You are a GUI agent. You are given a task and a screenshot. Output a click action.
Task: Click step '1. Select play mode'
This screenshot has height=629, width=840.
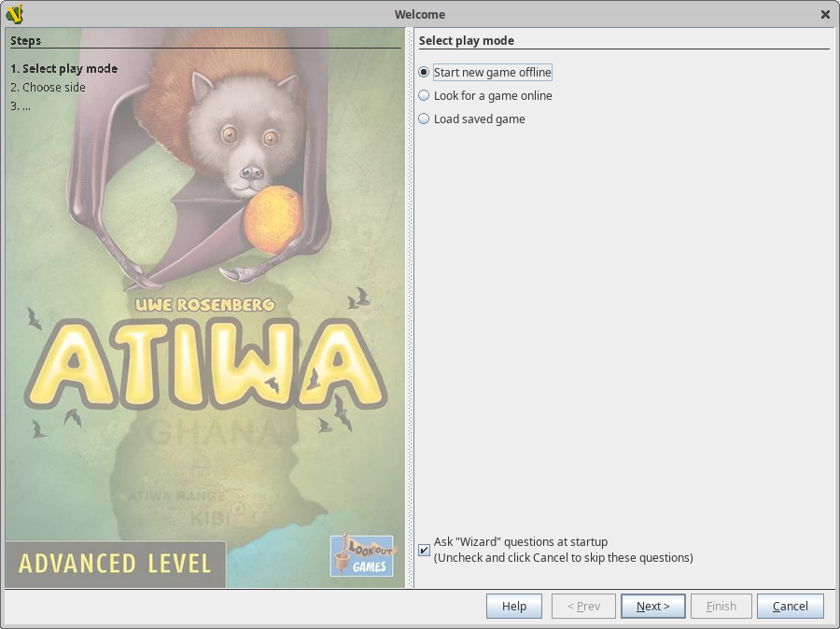pyautogui.click(x=63, y=68)
